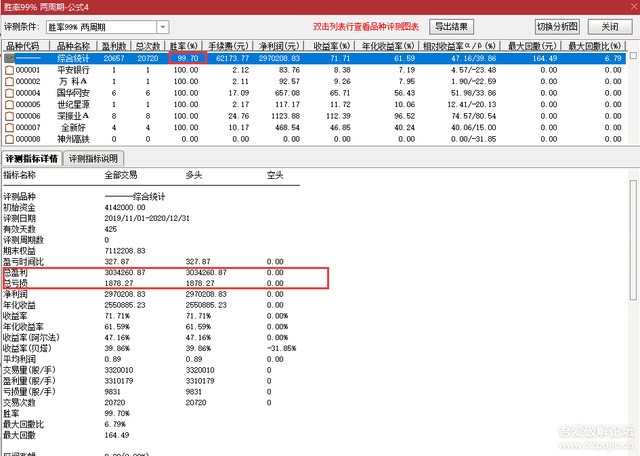Click the 综合统计 row icon
Screen dimensions: 640x456
pos(9,58)
